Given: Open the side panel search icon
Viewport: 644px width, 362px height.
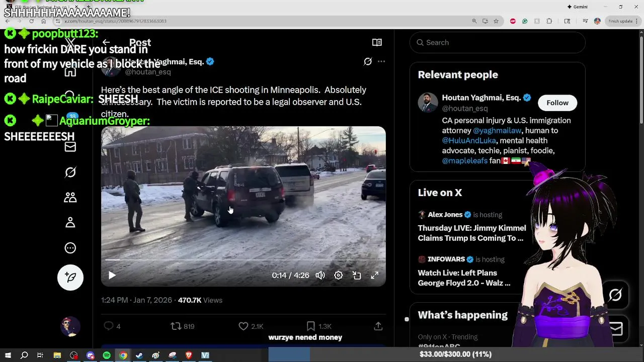Looking at the screenshot, I should click(567, 21).
